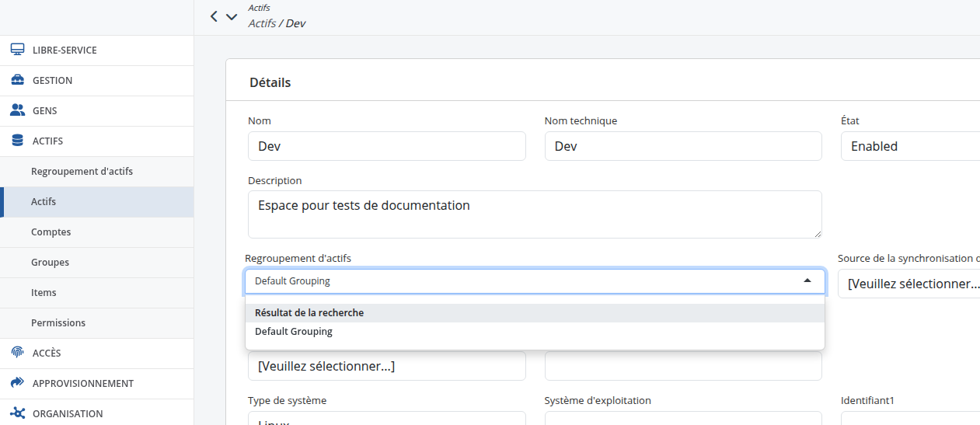Click the Identifiant1 field
The width and height of the screenshot is (980, 425).
pyautogui.click(x=910, y=418)
